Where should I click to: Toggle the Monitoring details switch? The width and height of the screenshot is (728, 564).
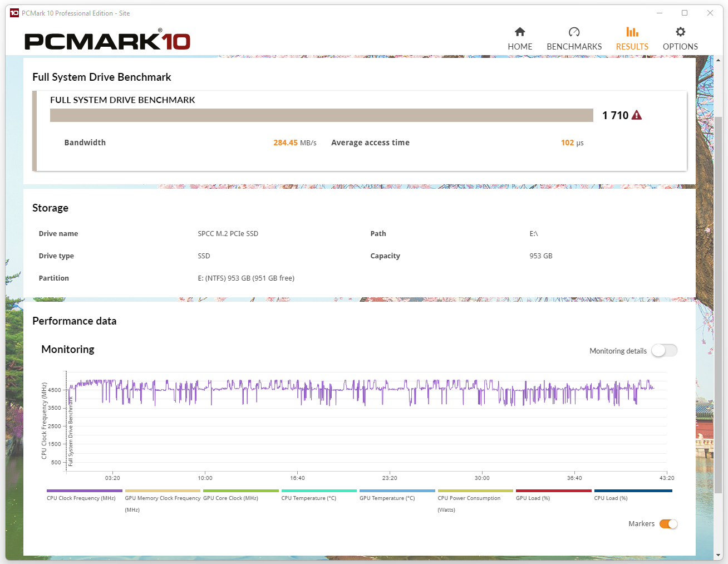pyautogui.click(x=665, y=350)
